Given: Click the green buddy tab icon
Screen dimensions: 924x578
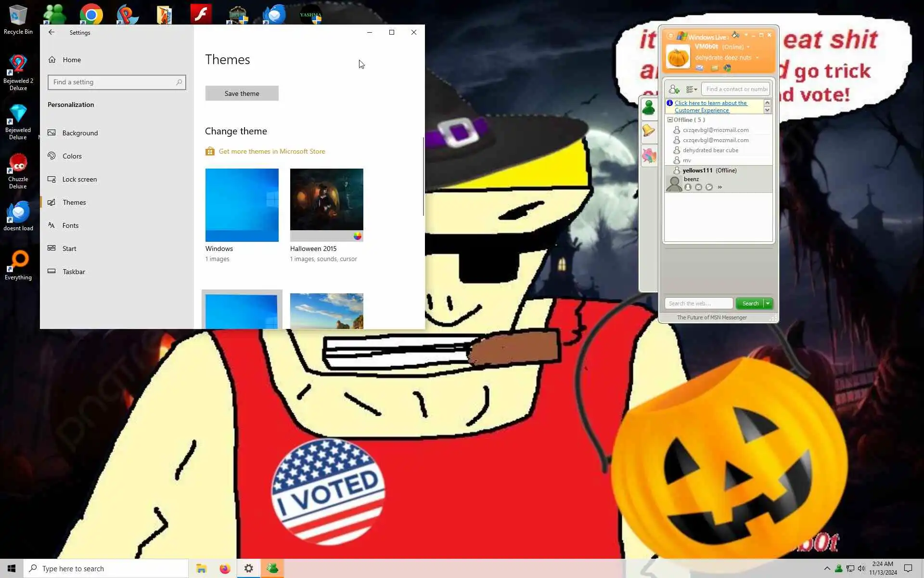Looking at the screenshot, I should [x=649, y=107].
